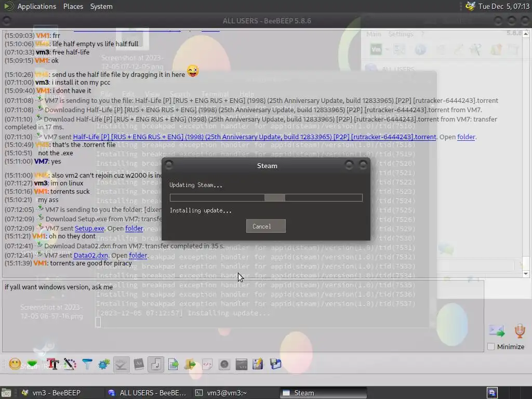This screenshot has width=532, height=399.
Task: Click chat scrollbar up arrow
Action: click(x=526, y=34)
